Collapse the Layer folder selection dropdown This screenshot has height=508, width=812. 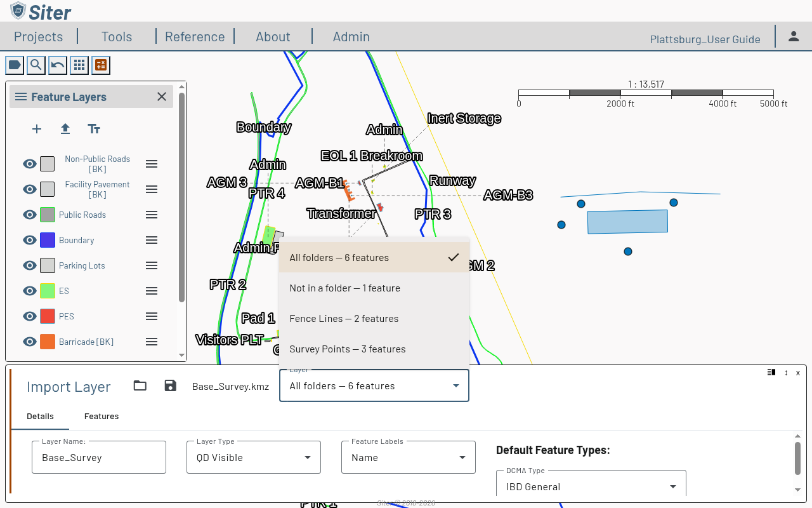pos(374,385)
